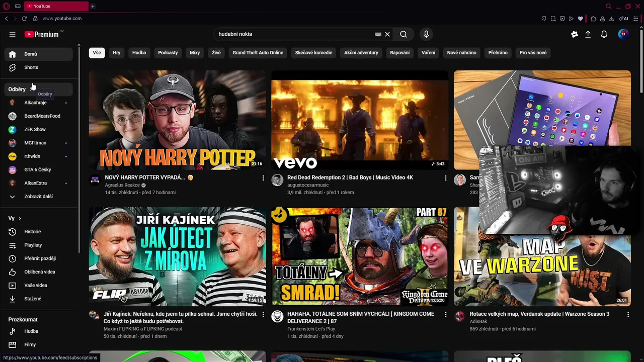Click the pin icon in address bar

pyautogui.click(x=544, y=19)
